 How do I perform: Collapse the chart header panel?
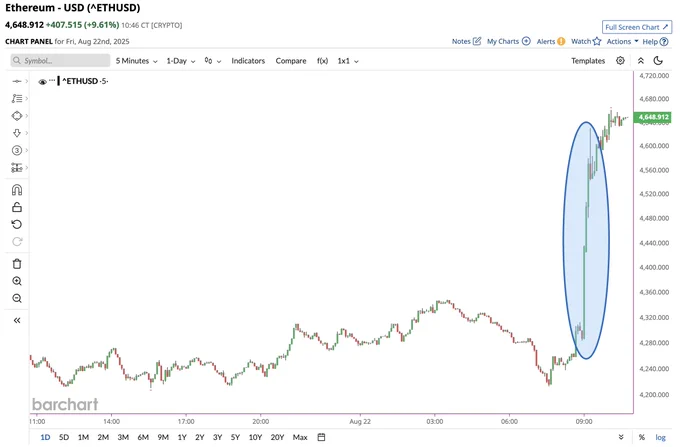(641, 61)
